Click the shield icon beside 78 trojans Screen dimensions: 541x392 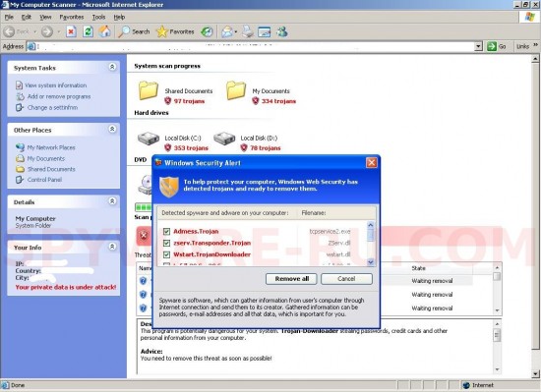point(244,147)
